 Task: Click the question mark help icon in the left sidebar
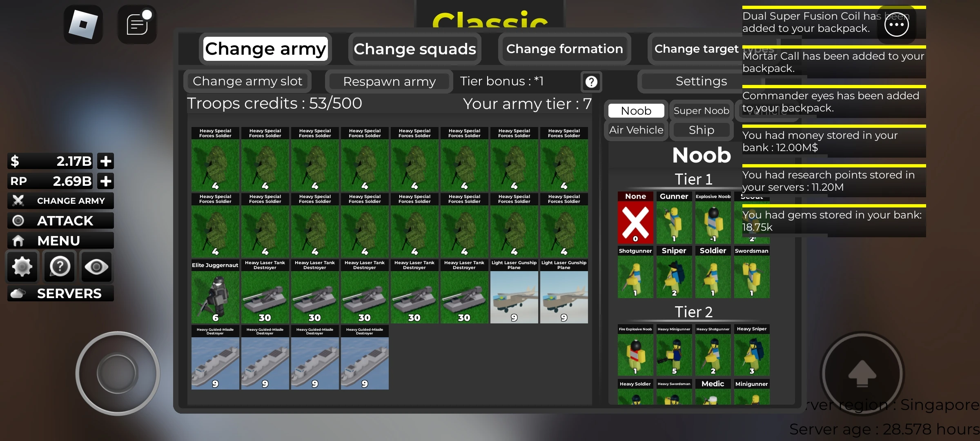point(60,267)
